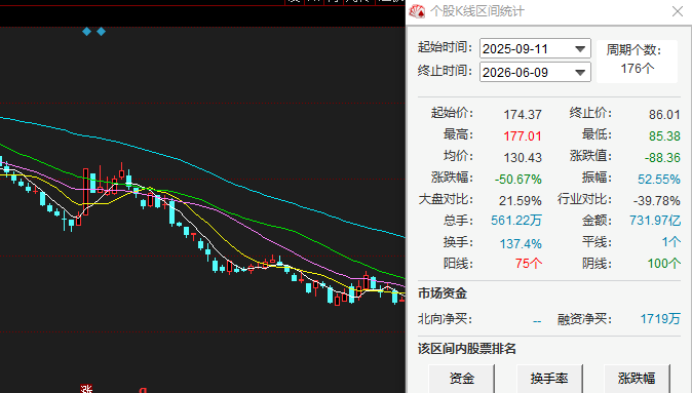Screen dimensions: 692x394
Task: Select the 涨跌幅 value -50.67%
Action: 518,179
